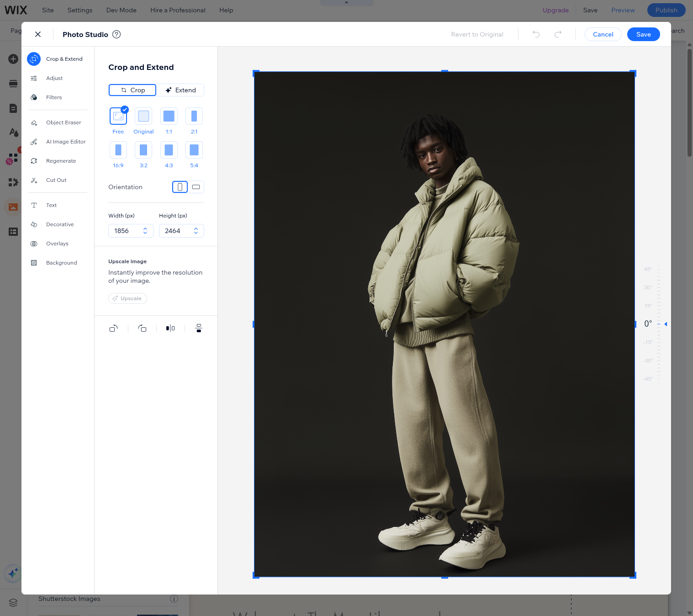Cancel the photo edits

point(603,34)
